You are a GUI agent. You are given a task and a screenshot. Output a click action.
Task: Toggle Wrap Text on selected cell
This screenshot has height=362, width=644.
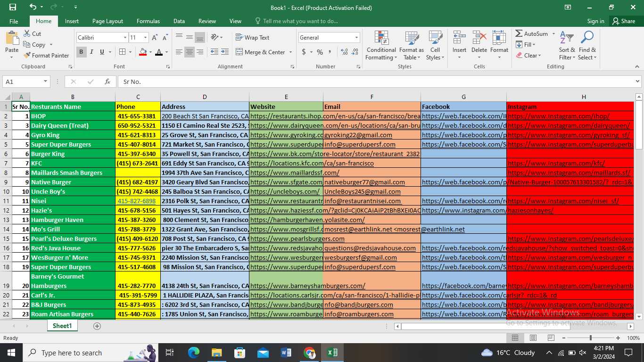click(x=252, y=38)
